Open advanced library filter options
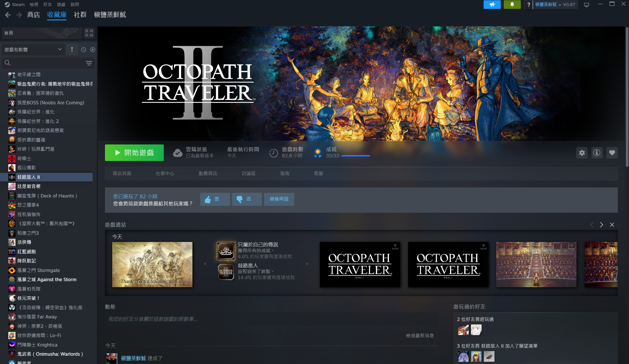This screenshot has width=629, height=364. coord(89,63)
